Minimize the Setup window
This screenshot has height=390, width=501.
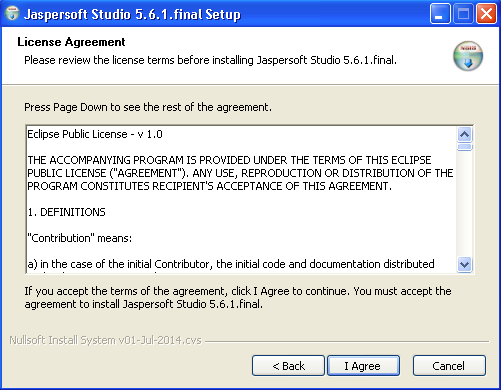[440, 14]
